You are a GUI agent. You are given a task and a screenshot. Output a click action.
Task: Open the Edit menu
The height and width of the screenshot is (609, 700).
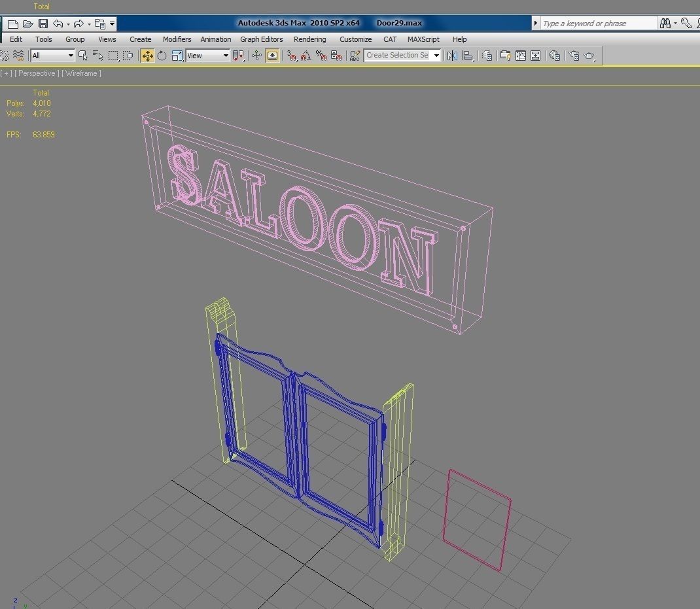[x=16, y=39]
